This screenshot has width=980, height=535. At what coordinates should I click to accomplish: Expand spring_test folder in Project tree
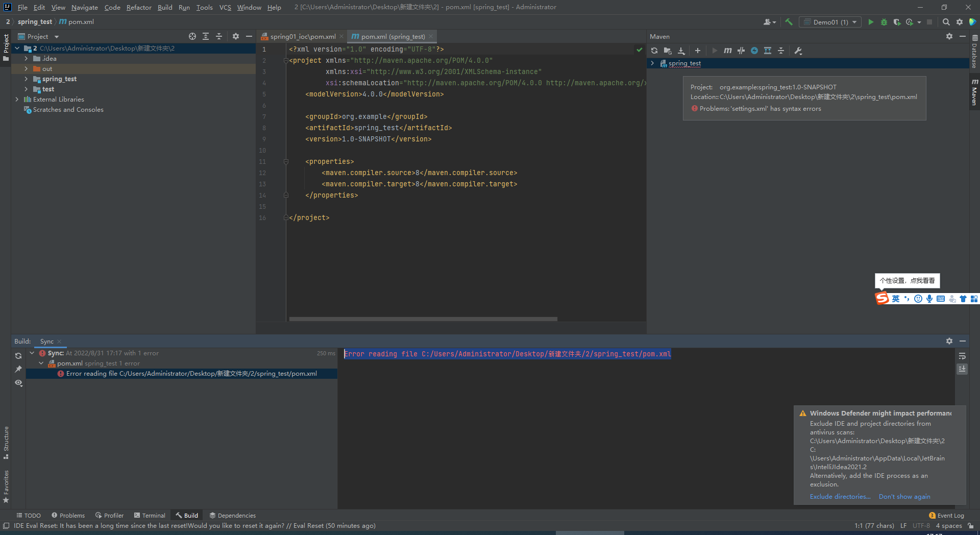coord(26,79)
